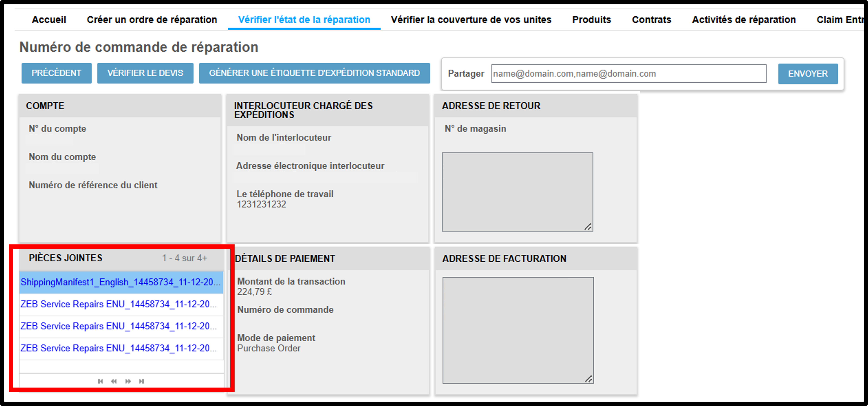Screen dimensions: 868x406
Task: Click Montant de la transaction label
Action: pos(291,281)
